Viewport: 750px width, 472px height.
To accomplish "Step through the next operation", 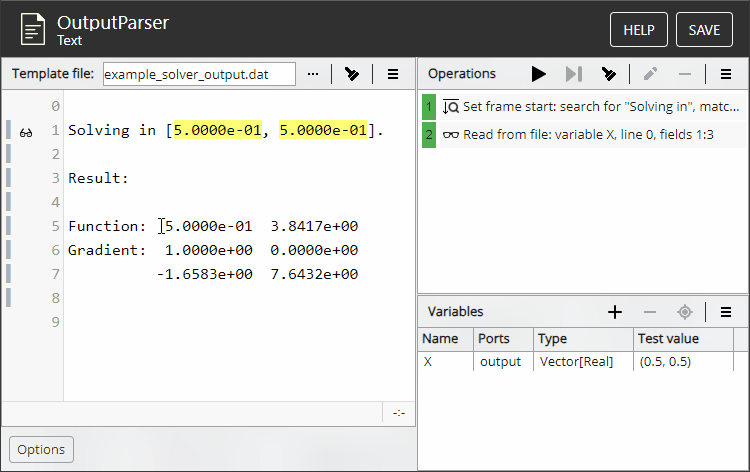I will coord(573,73).
